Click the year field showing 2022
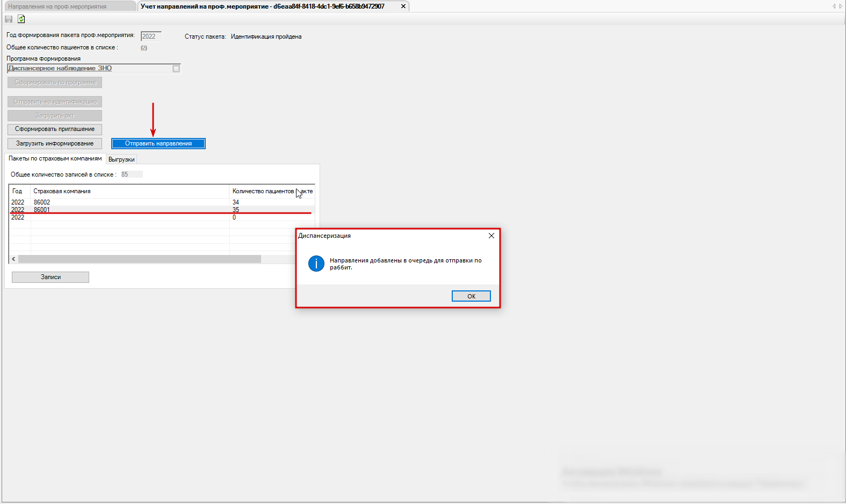 (151, 36)
